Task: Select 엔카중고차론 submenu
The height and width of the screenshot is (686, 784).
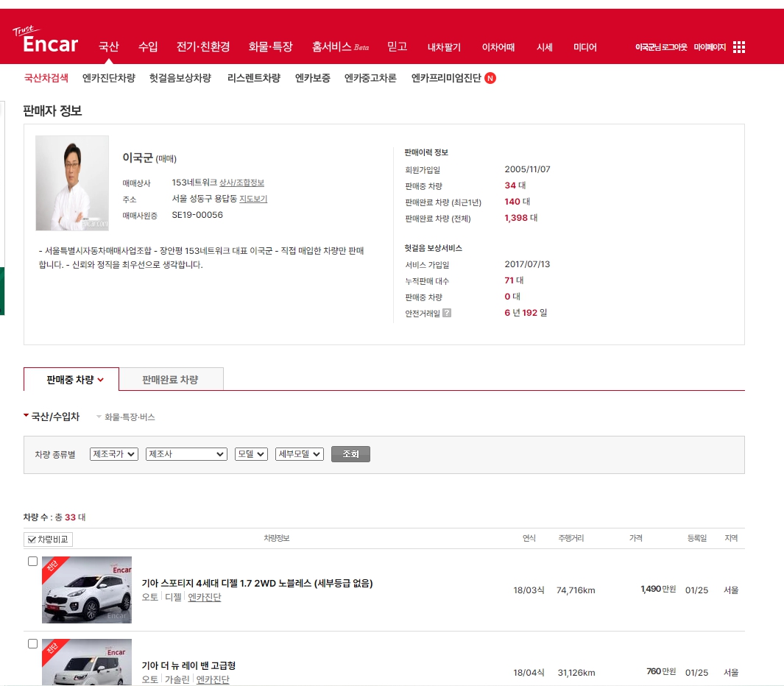Action: (x=370, y=78)
